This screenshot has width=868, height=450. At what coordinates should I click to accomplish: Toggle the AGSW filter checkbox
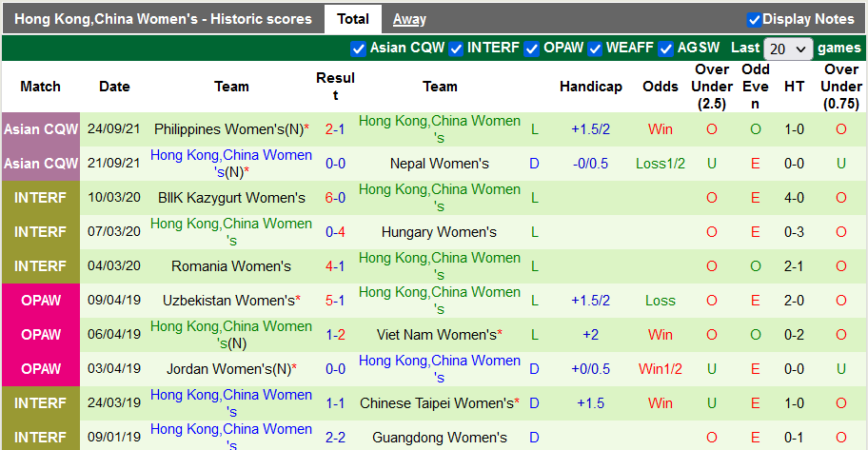(x=666, y=49)
